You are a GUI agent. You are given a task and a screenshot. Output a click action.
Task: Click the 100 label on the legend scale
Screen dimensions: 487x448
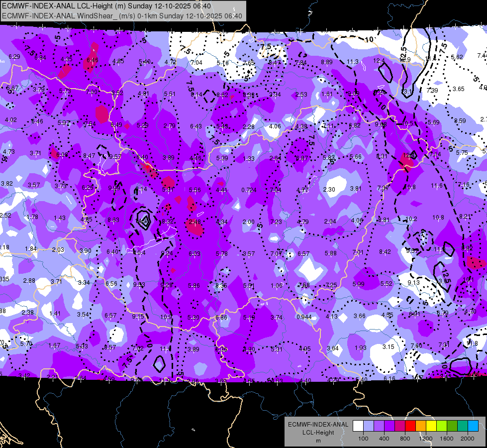point(363,439)
